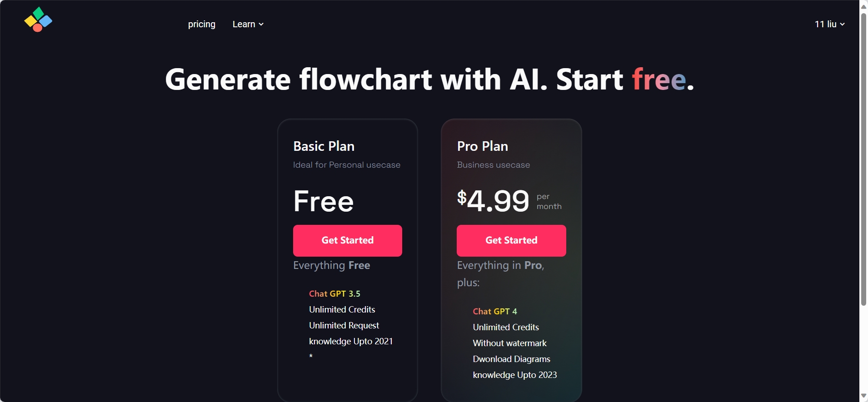Click the Dwonload Diagrams feature item
Viewport: 868px width, 402px height.
coord(511,359)
